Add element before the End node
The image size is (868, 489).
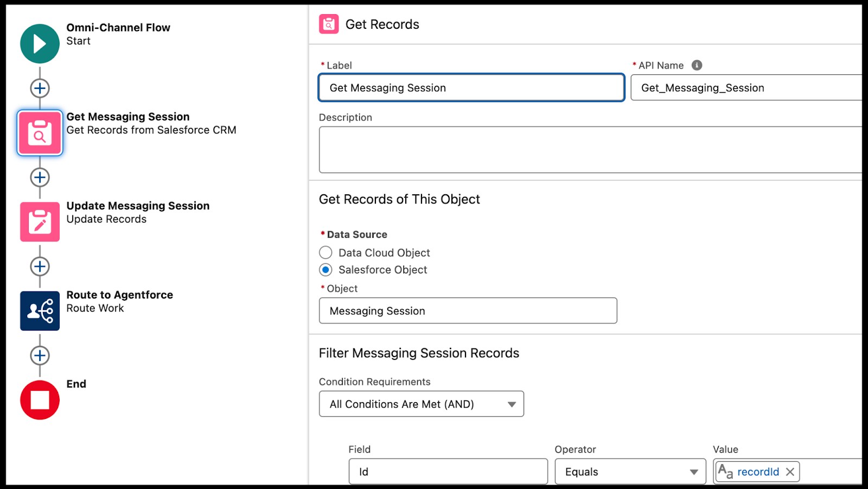click(40, 355)
